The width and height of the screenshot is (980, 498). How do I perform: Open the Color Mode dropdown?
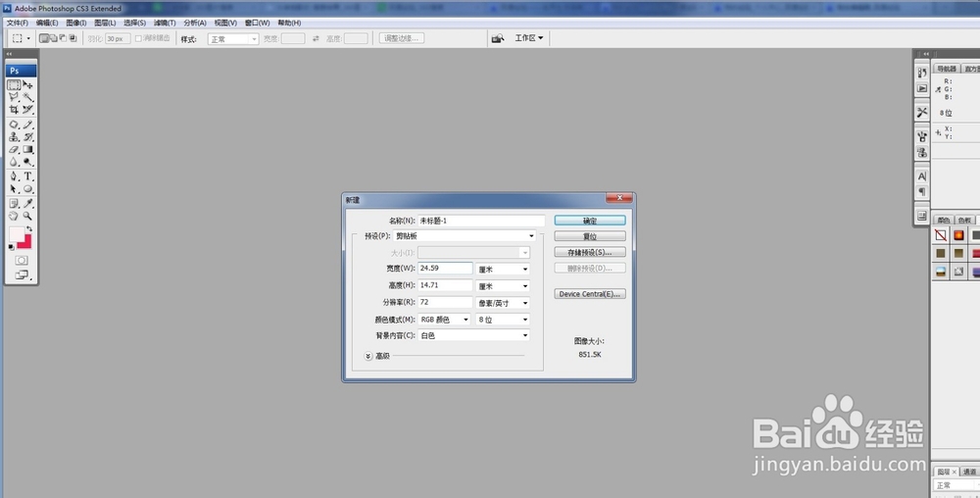click(444, 320)
